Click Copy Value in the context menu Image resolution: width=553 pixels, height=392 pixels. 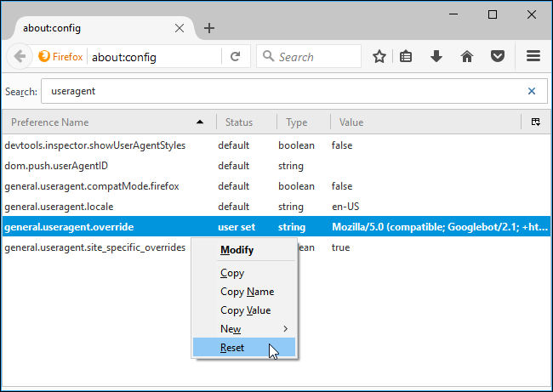coord(245,310)
